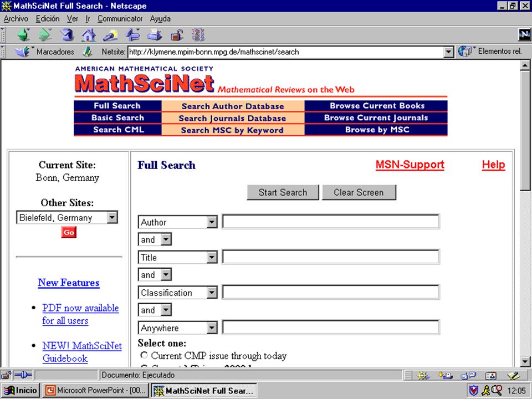
Task: Go to Search MSC by Keyword
Action: pyautogui.click(x=232, y=130)
